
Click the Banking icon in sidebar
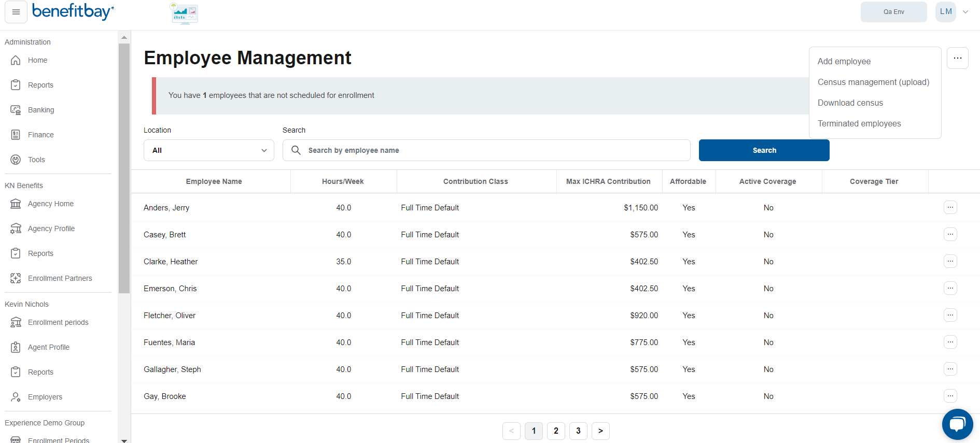16,110
